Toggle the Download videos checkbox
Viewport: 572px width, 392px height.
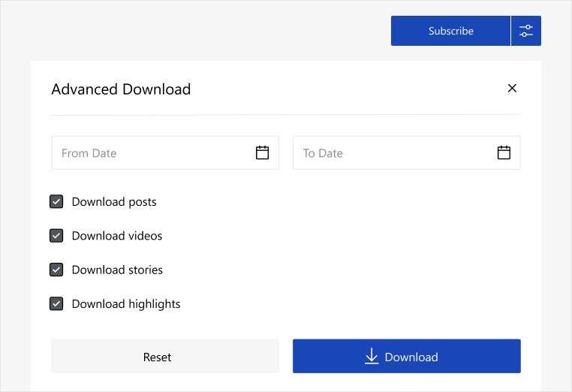coord(56,236)
